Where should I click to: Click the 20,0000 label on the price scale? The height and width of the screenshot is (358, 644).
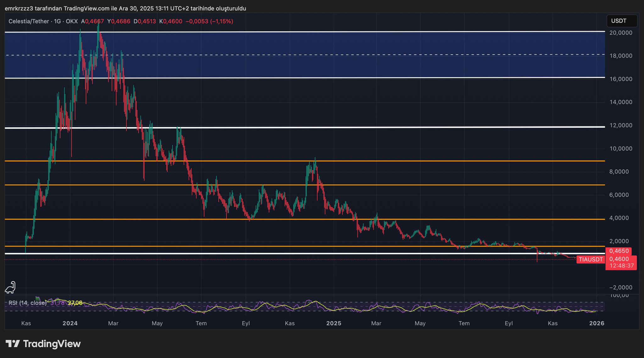621,33
